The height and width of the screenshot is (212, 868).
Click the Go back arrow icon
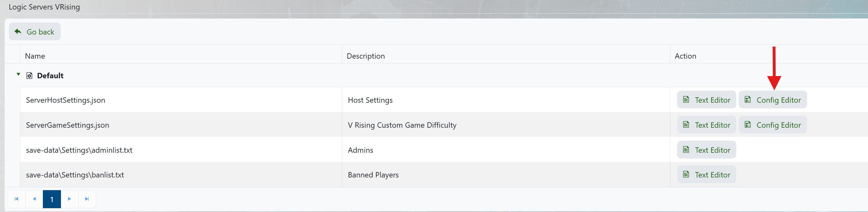tap(18, 32)
